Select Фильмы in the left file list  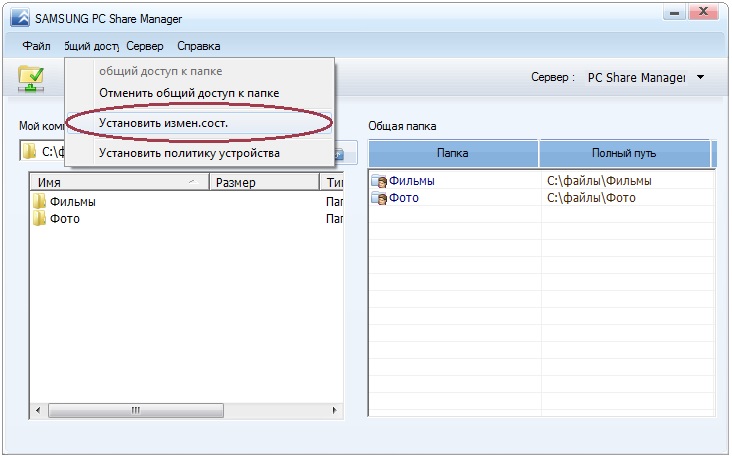pyautogui.click(x=73, y=202)
